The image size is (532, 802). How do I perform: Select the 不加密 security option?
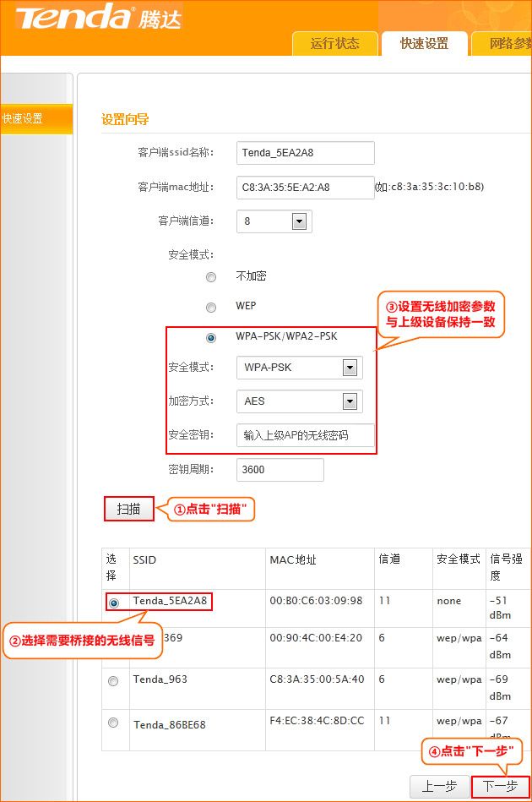pyautogui.click(x=211, y=277)
